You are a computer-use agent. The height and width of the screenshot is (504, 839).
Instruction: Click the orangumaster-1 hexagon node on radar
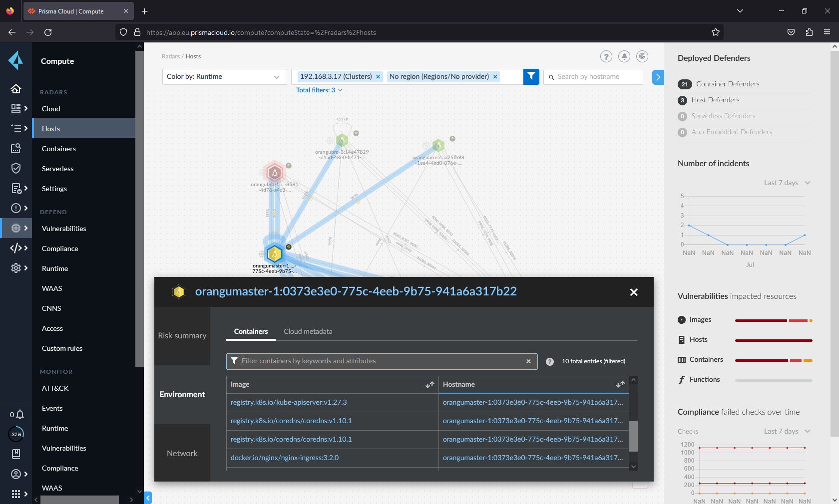tap(274, 253)
